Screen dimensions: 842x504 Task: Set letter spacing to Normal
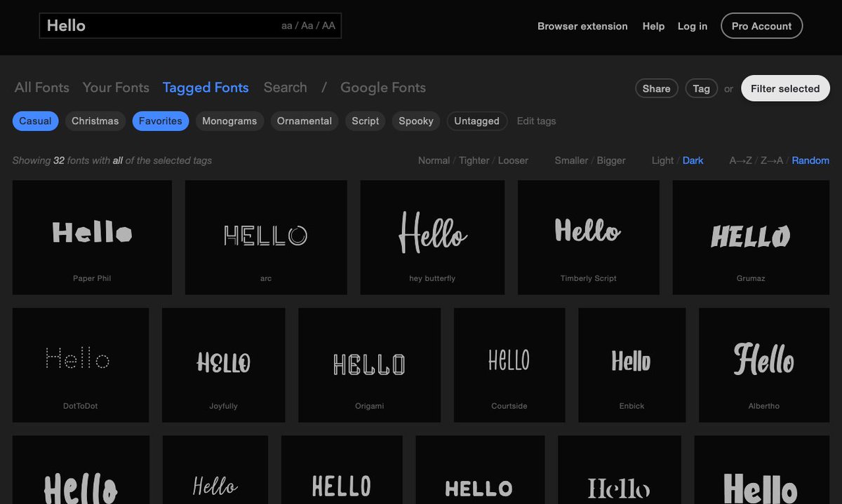(434, 161)
